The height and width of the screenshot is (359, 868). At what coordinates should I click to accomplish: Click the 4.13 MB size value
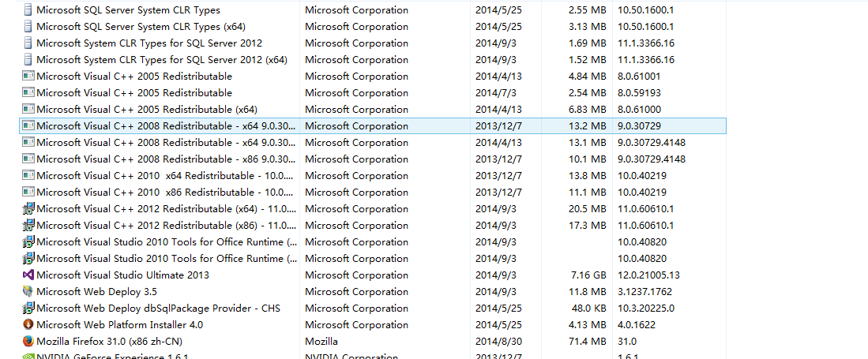[588, 325]
